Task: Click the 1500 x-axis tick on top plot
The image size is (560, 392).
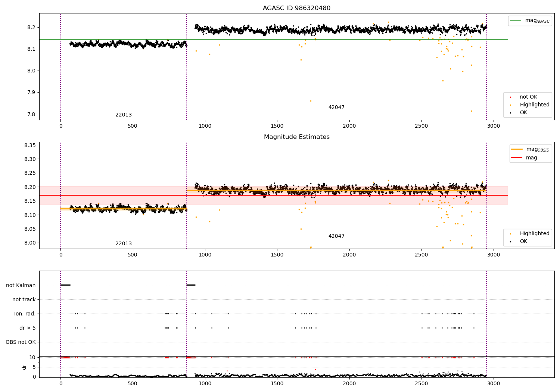Action: tap(277, 126)
